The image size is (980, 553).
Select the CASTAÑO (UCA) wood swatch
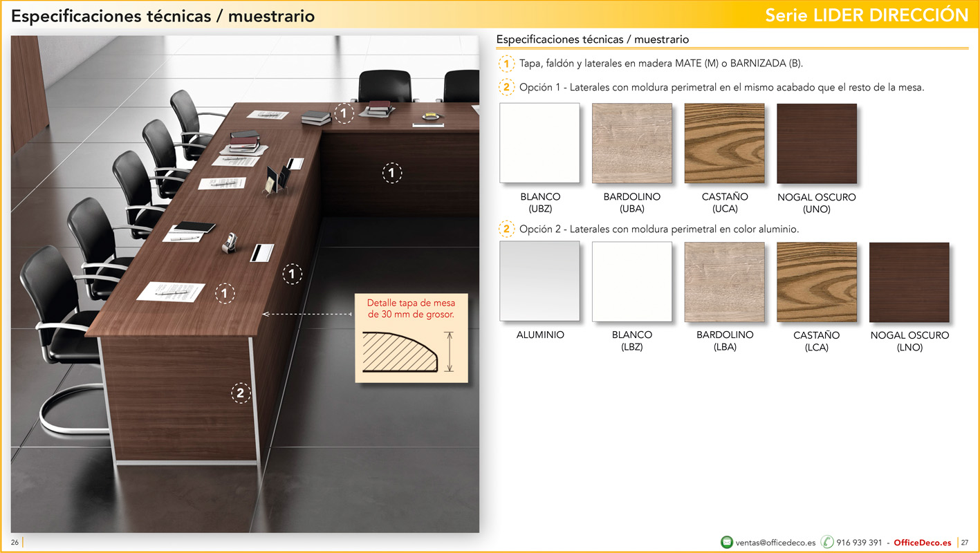pyautogui.click(x=724, y=142)
